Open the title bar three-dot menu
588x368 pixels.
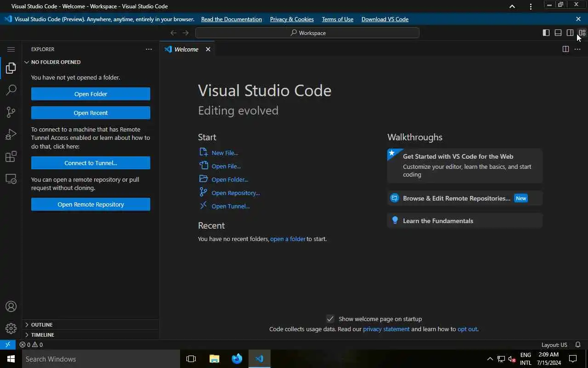531,6
